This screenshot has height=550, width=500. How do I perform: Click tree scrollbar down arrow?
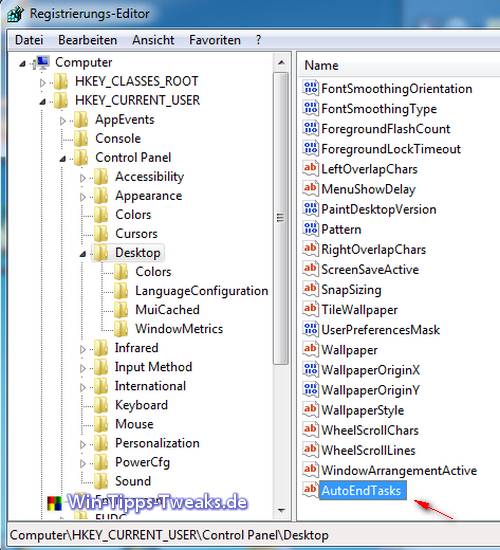(x=281, y=510)
